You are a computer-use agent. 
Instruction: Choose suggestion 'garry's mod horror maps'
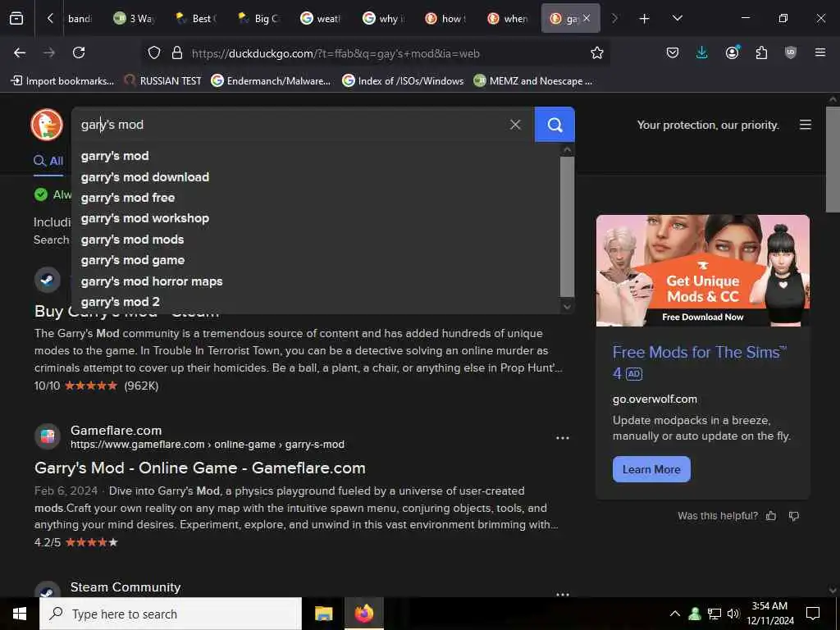point(316,281)
